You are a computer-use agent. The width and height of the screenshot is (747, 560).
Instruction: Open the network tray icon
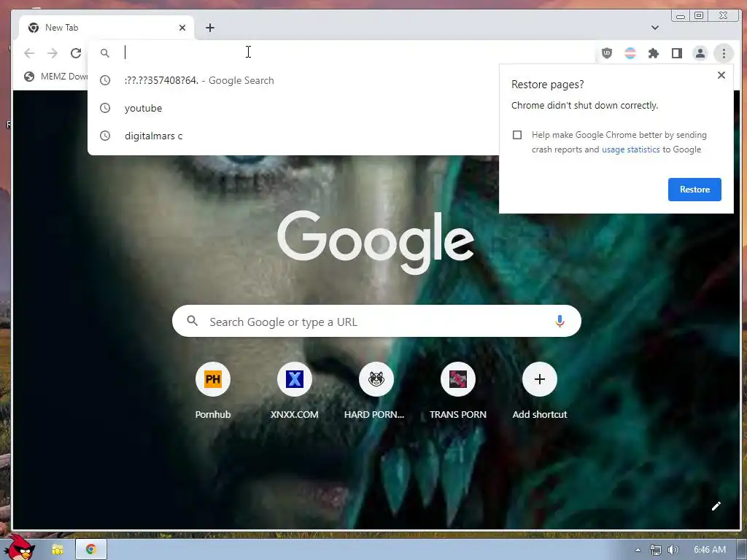[656, 550]
